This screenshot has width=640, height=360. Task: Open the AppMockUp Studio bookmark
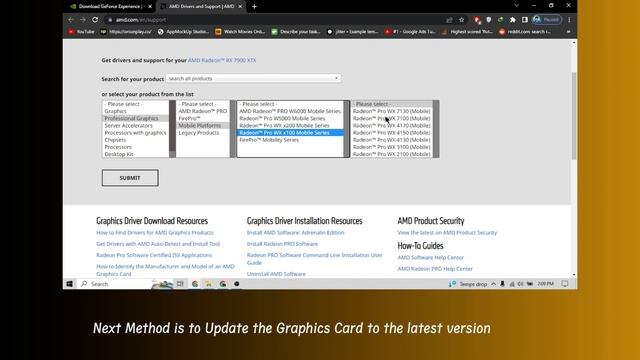click(183, 31)
